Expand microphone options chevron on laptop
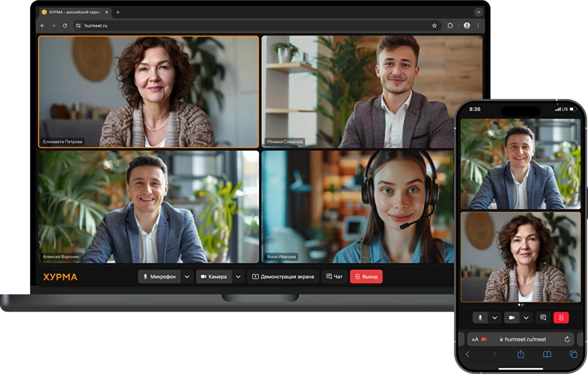 point(187,277)
